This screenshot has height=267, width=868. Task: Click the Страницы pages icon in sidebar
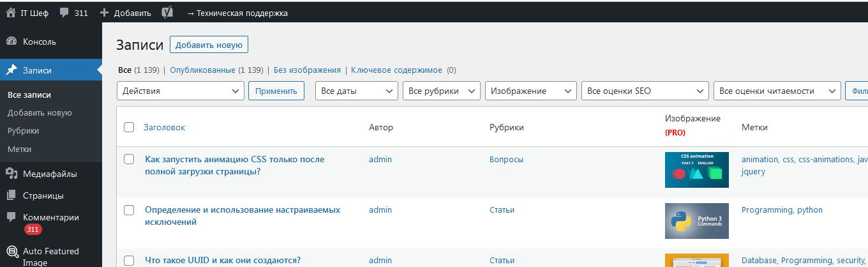11,195
